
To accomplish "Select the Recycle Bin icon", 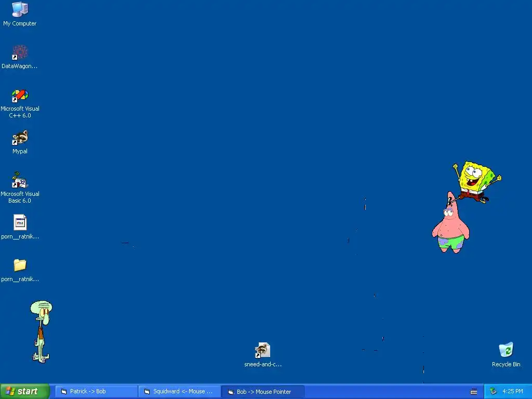I will point(506,350).
